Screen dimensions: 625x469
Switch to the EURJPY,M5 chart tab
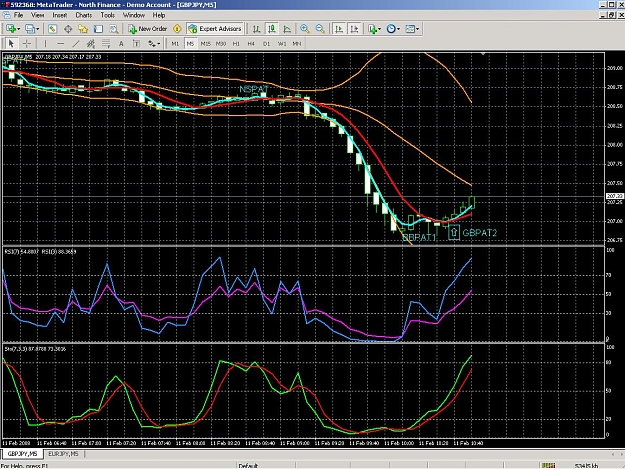[63, 454]
